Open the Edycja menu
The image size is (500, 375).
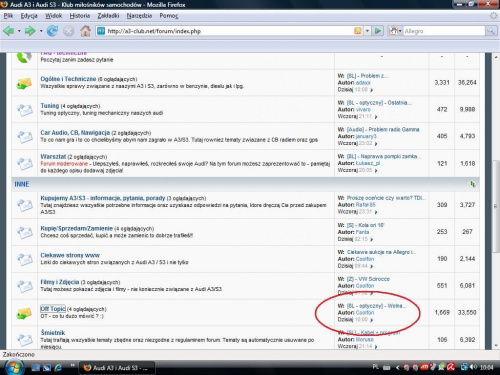tap(29, 16)
